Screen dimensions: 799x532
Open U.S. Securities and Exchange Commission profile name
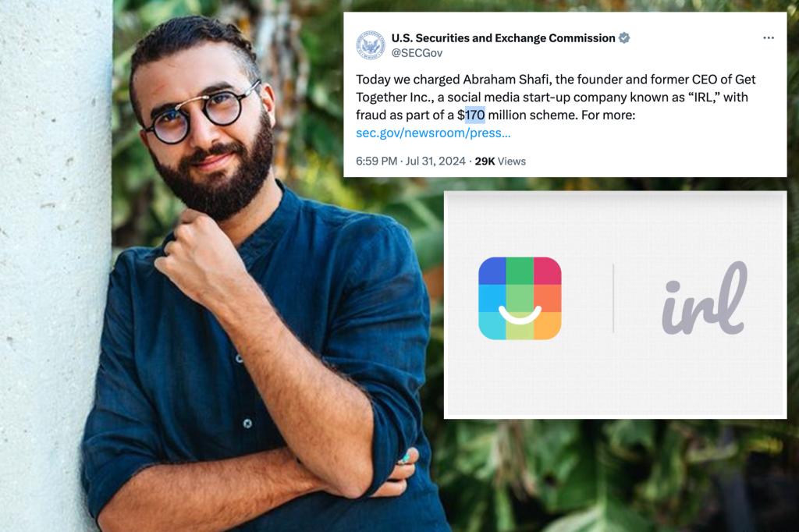pyautogui.click(x=503, y=38)
